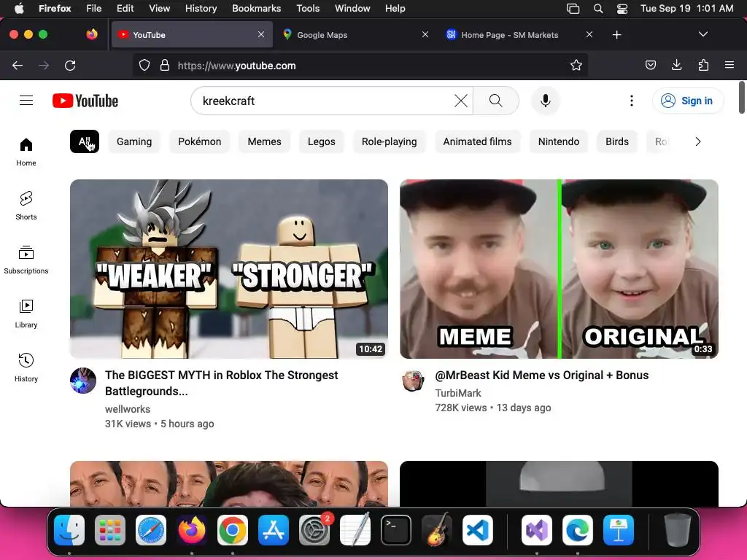Select the Memes filter chip
747x560 pixels.
click(x=264, y=141)
